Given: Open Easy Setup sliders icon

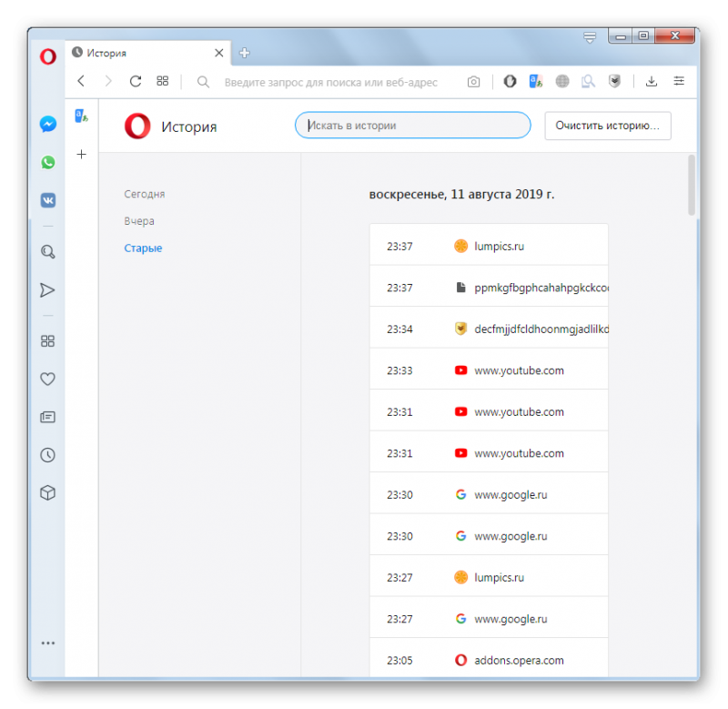Looking at the screenshot, I should click(679, 81).
